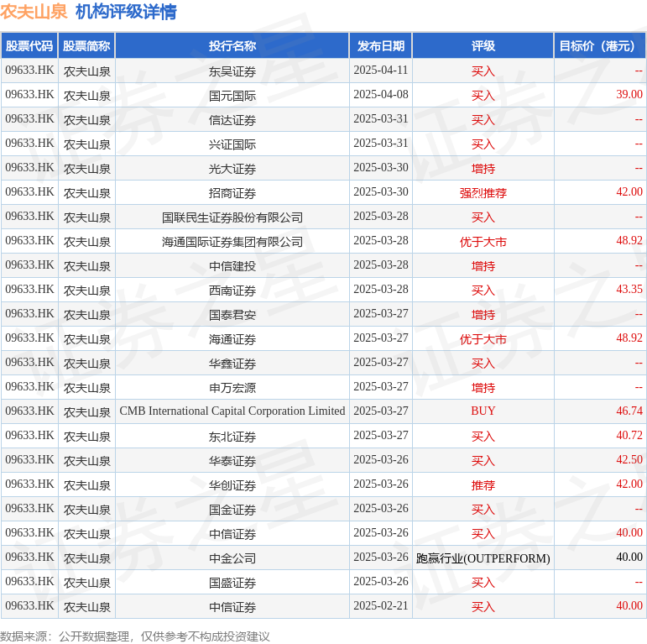647x644 pixels.
Task: Click the target price 46.74
Action: point(629,411)
